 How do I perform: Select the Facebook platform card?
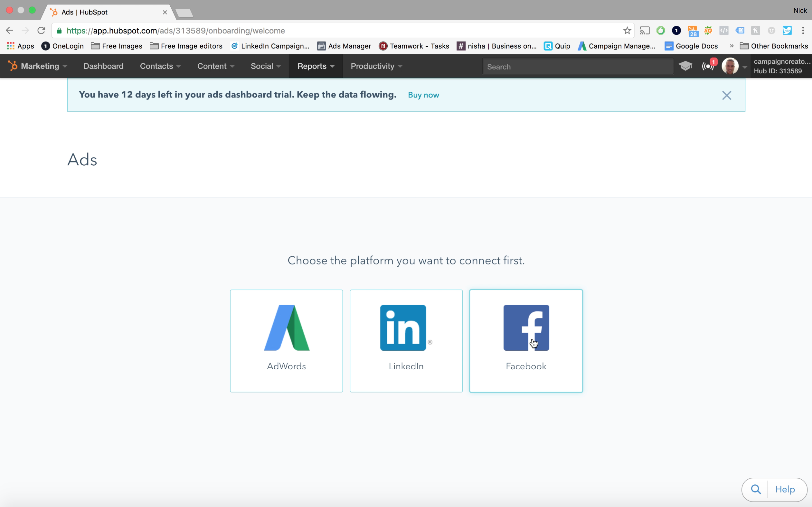[526, 340]
